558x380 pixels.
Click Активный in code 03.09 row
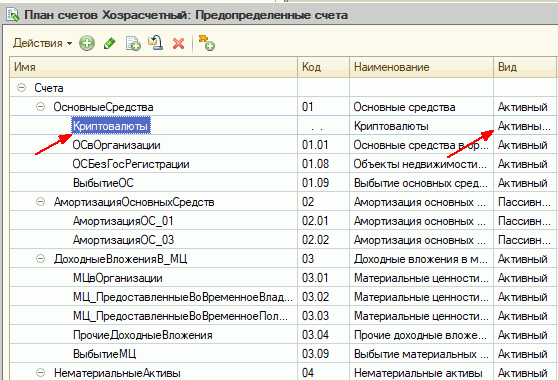[x=525, y=354]
